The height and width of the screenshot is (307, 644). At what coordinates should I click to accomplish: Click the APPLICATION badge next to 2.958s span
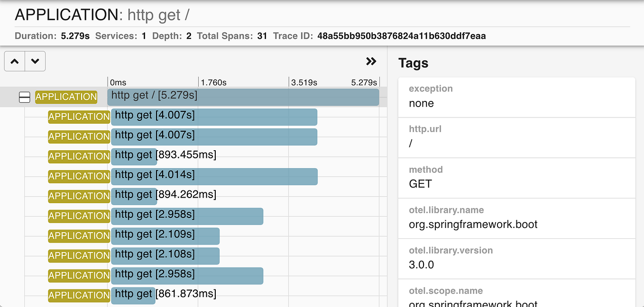pyautogui.click(x=79, y=216)
